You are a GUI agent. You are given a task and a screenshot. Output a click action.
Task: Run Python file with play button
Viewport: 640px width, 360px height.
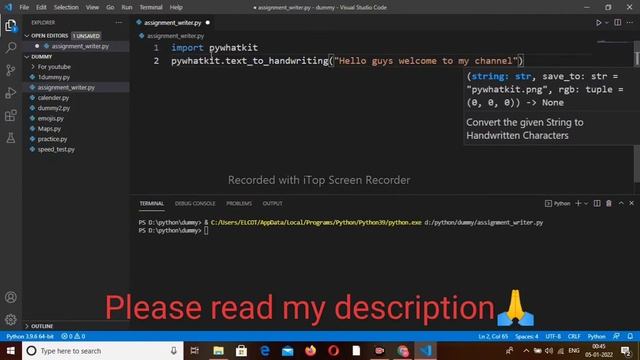click(x=598, y=23)
